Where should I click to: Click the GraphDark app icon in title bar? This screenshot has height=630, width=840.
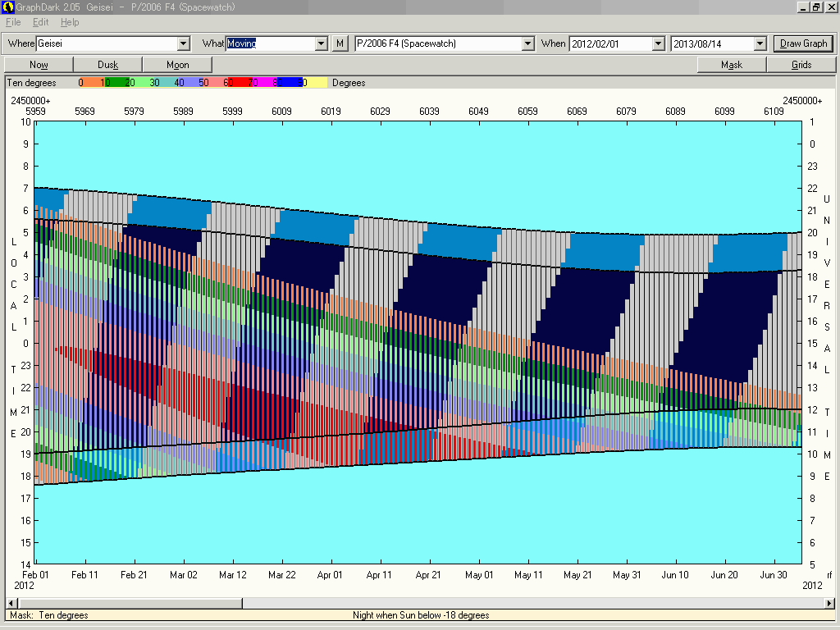[7, 7]
